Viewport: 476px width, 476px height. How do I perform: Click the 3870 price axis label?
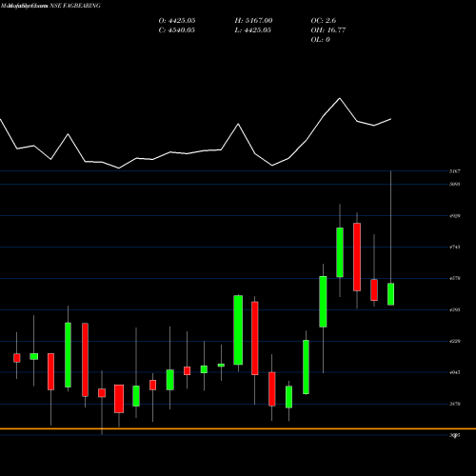(x=454, y=404)
